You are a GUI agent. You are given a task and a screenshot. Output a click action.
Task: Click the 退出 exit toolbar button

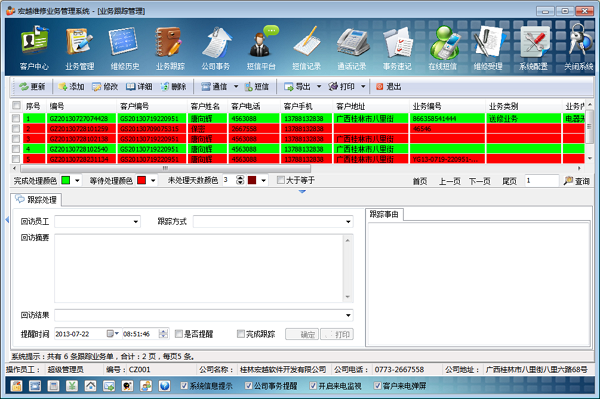pyautogui.click(x=388, y=87)
